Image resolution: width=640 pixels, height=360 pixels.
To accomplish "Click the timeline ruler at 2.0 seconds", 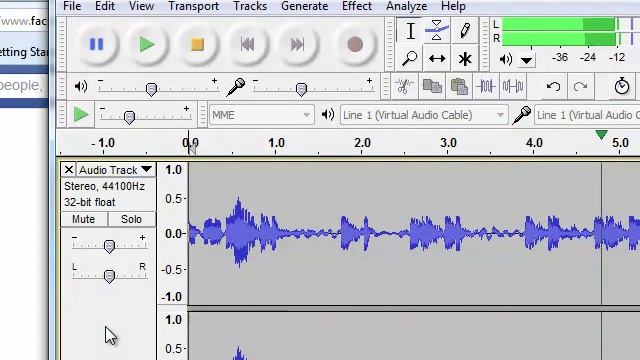I will [x=362, y=143].
